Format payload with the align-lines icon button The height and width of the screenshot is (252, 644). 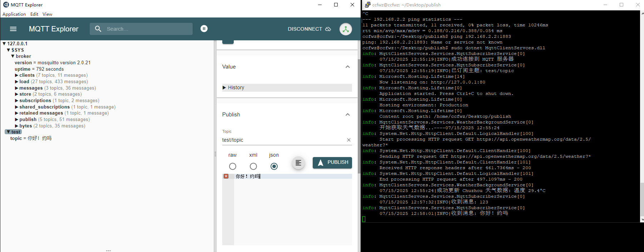tap(298, 163)
